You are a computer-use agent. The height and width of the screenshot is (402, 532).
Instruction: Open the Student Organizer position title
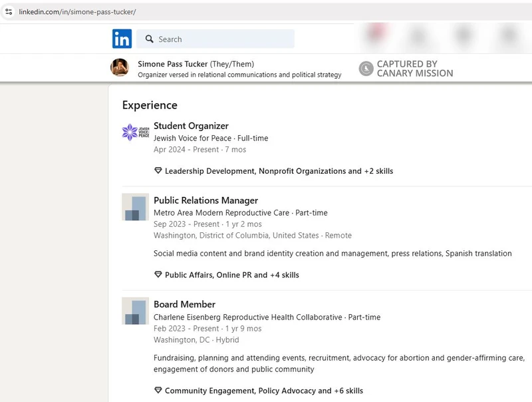point(191,126)
